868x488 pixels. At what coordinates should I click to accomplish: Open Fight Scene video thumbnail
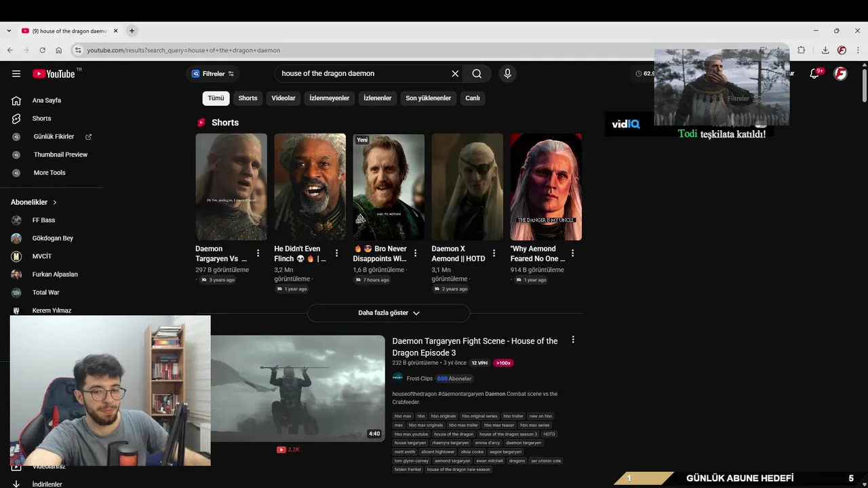pyautogui.click(x=298, y=388)
